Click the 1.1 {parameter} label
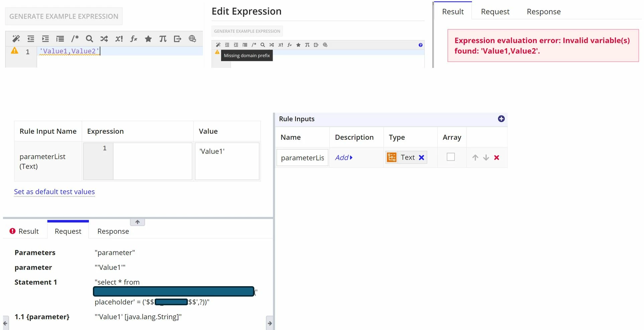Viewport: 644px width, 330px height. point(42,317)
